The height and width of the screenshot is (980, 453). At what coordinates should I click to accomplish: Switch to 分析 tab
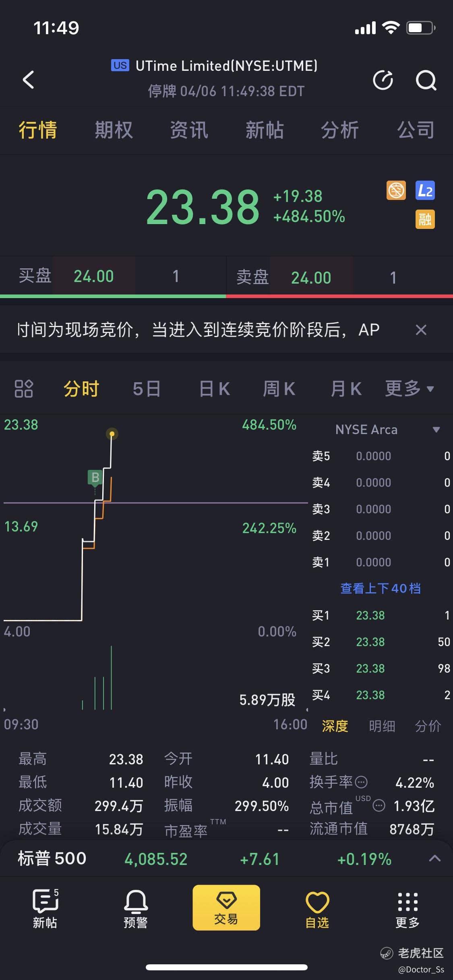coord(340,130)
